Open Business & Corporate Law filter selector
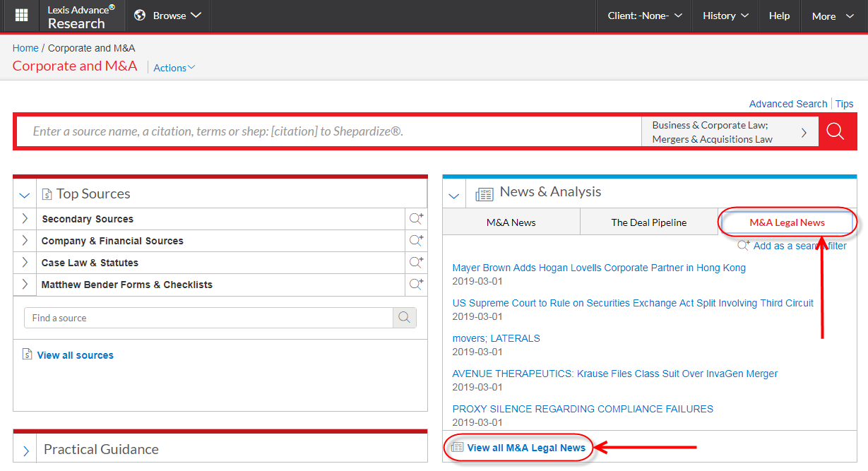 [730, 132]
